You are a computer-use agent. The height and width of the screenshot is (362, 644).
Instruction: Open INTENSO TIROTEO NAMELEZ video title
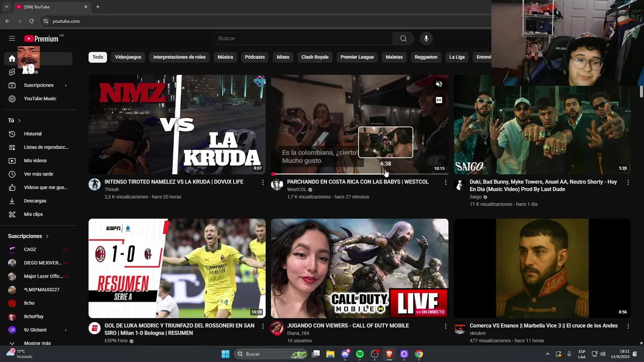click(x=174, y=182)
